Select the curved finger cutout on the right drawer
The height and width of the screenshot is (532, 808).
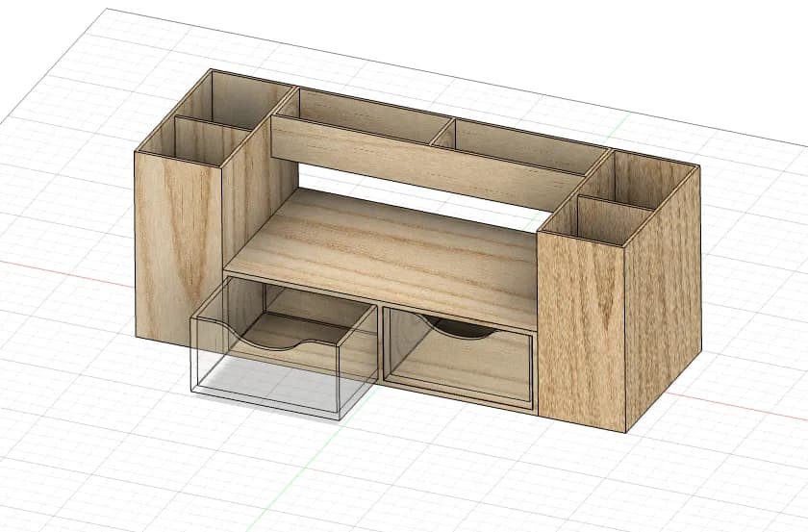coord(459,328)
